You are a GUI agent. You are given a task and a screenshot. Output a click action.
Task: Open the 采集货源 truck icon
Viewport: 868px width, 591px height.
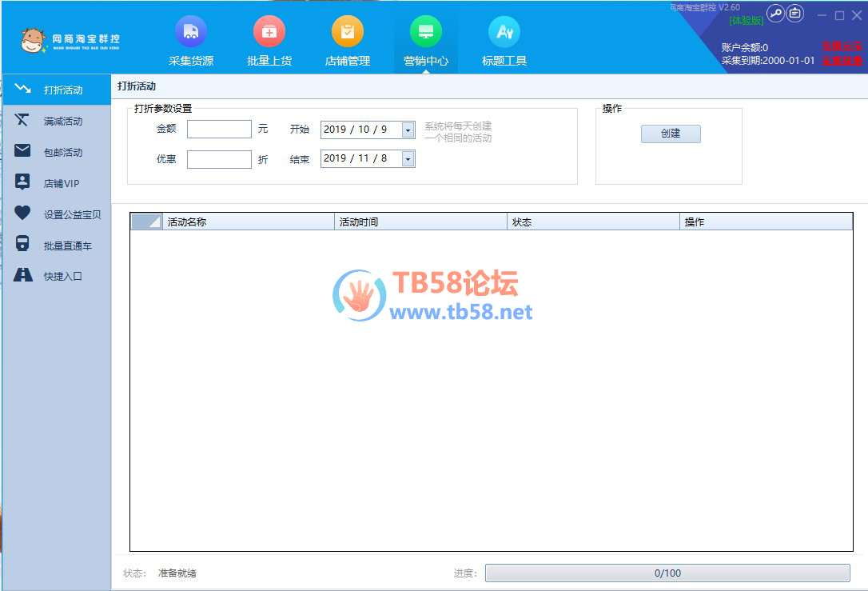tap(191, 31)
